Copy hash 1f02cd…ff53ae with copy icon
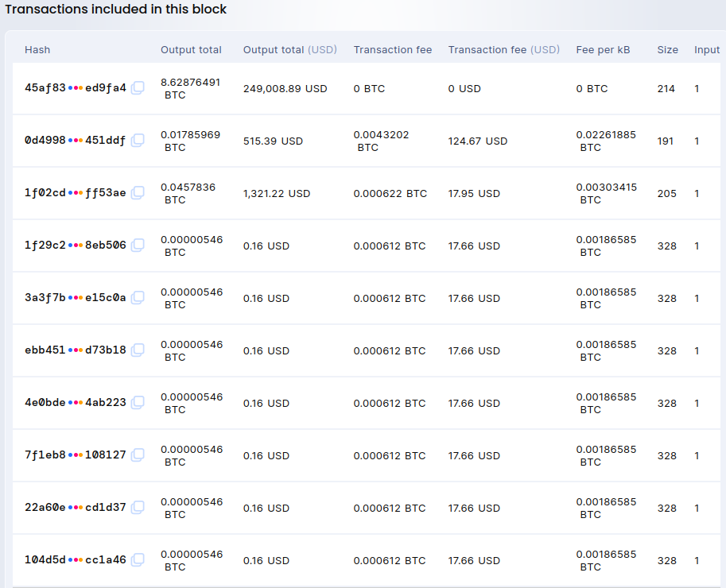Viewport: 726px width, 588px height. pyautogui.click(x=138, y=193)
